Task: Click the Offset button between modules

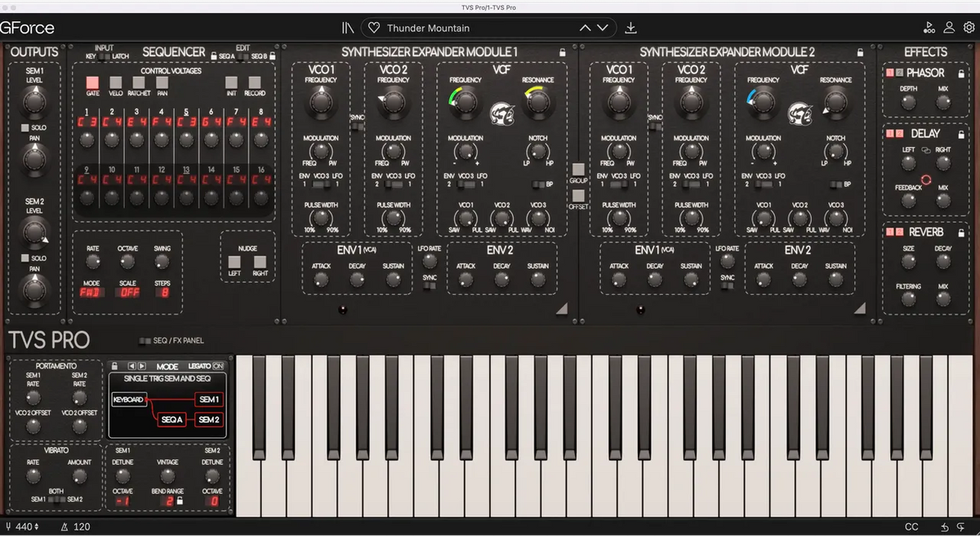Action: [578, 195]
